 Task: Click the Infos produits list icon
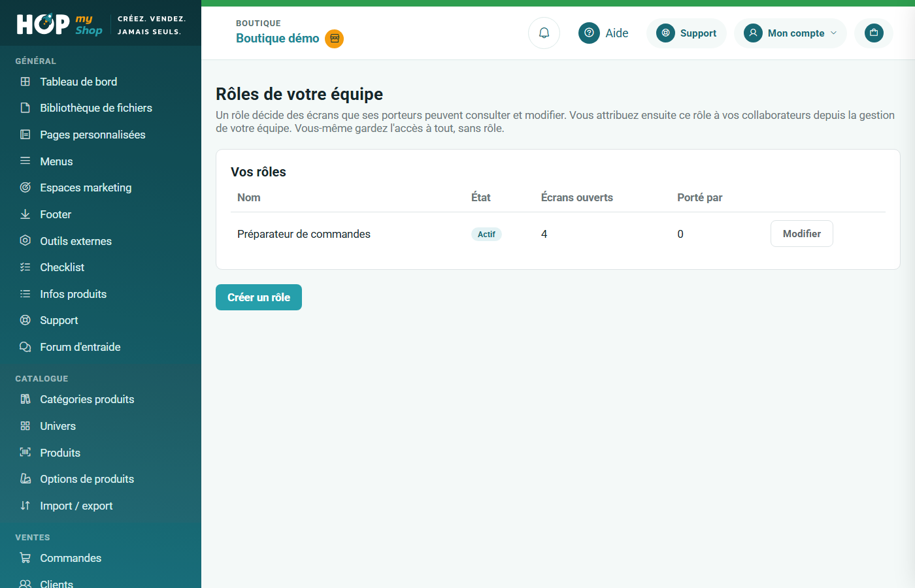(x=25, y=294)
